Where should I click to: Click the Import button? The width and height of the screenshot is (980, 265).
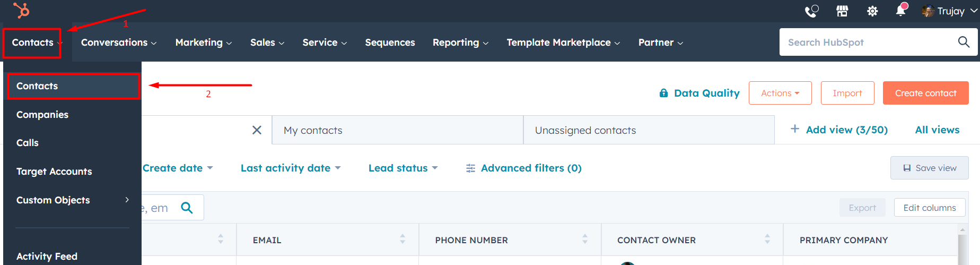click(847, 93)
